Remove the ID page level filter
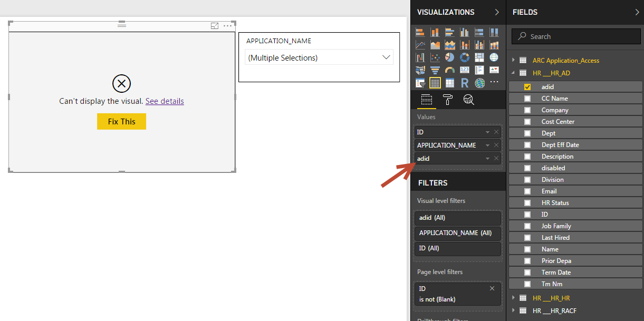644x321 pixels. [x=492, y=288]
